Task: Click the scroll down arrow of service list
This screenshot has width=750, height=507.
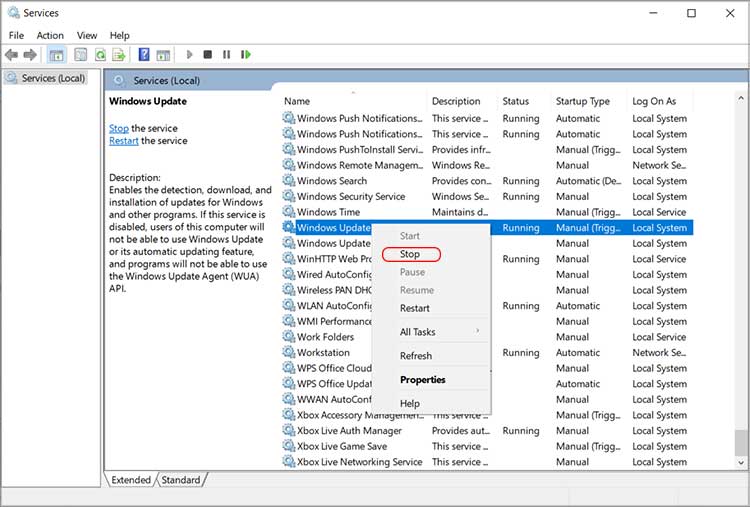Action: click(741, 462)
